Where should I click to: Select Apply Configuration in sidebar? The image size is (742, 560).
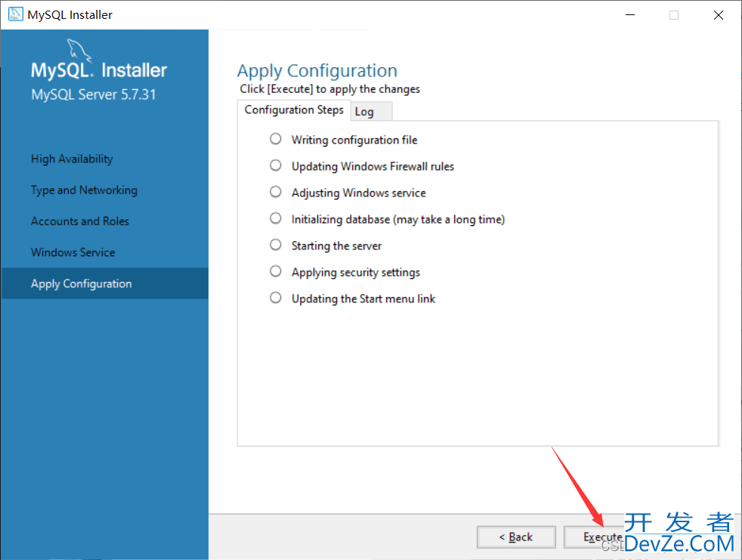(x=104, y=283)
